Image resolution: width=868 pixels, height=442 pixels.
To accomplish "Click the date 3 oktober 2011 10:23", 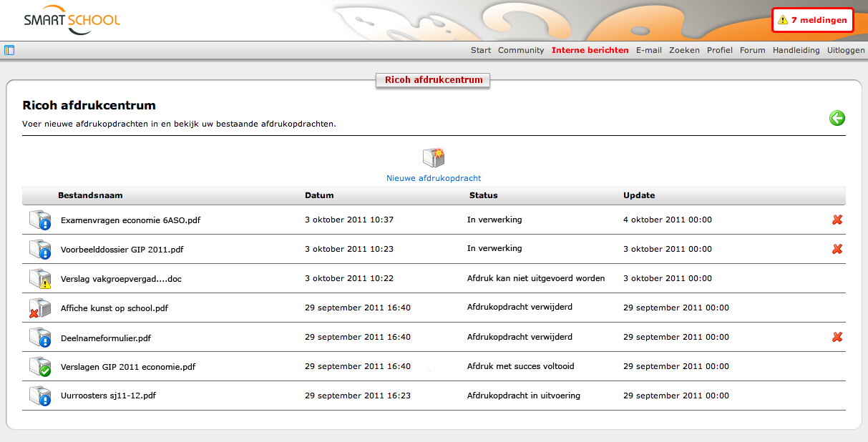I will [x=349, y=249].
